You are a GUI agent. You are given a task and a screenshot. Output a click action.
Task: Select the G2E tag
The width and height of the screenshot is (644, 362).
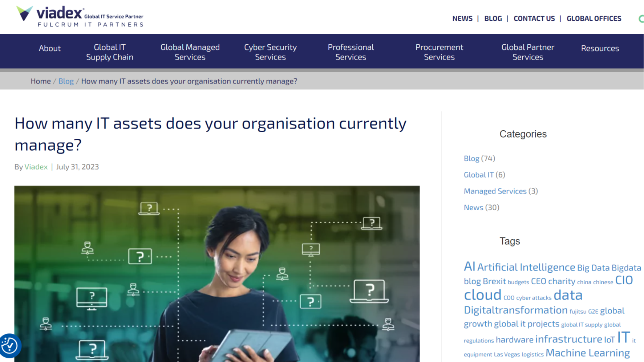pyautogui.click(x=593, y=312)
